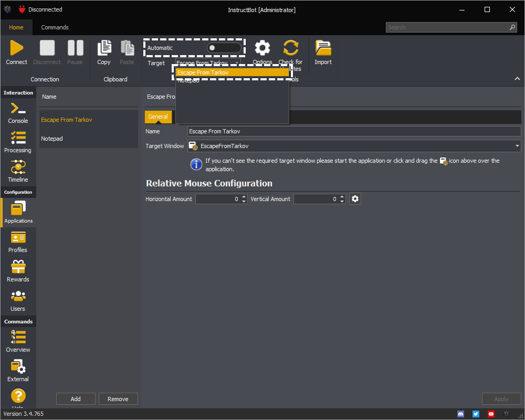Click the Vertical Amount number field
The width and height of the screenshot is (525, 420).
point(316,199)
